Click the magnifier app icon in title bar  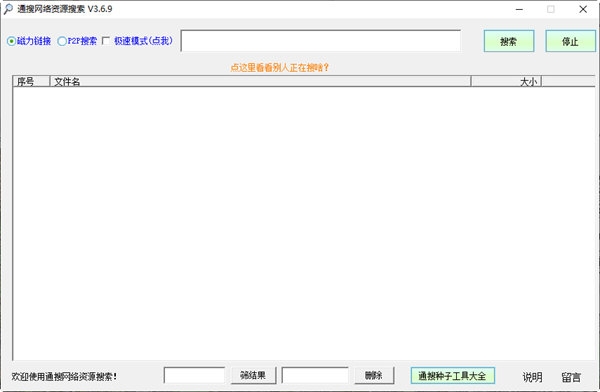point(8,9)
